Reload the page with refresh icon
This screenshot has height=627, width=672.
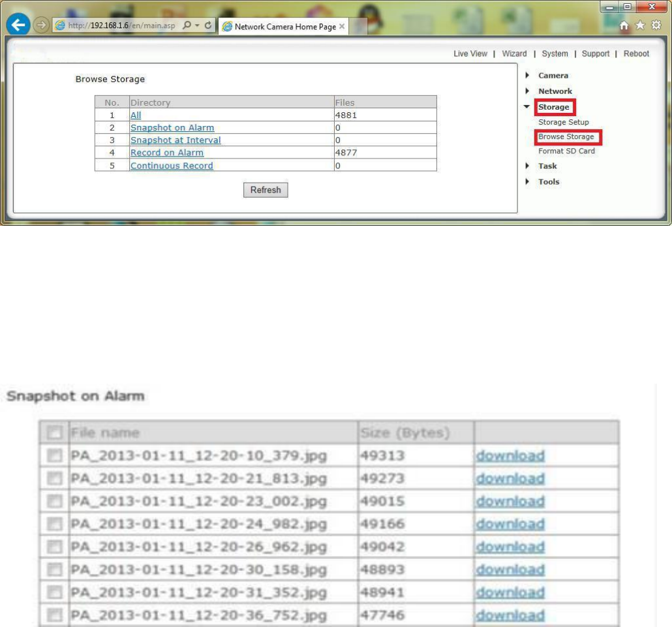(x=208, y=25)
